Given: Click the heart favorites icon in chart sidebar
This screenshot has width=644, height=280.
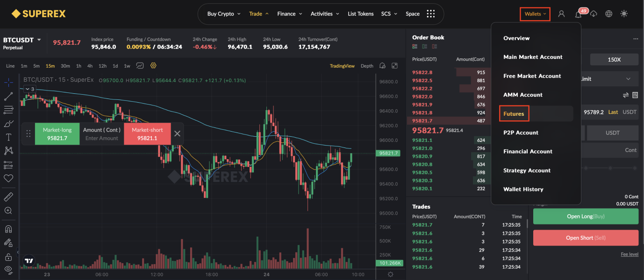Looking at the screenshot, I should [8, 178].
